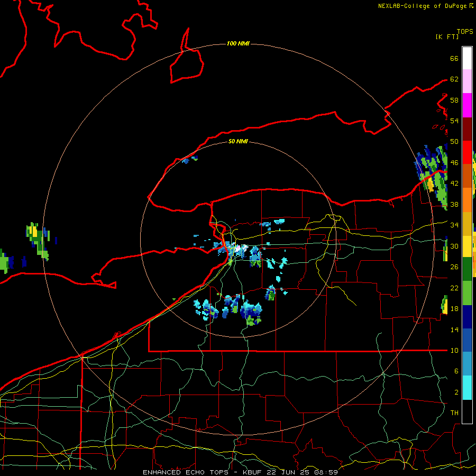This screenshot has width=476, height=476.
Task: Click the 62 legend value
Action: [x=454, y=79]
